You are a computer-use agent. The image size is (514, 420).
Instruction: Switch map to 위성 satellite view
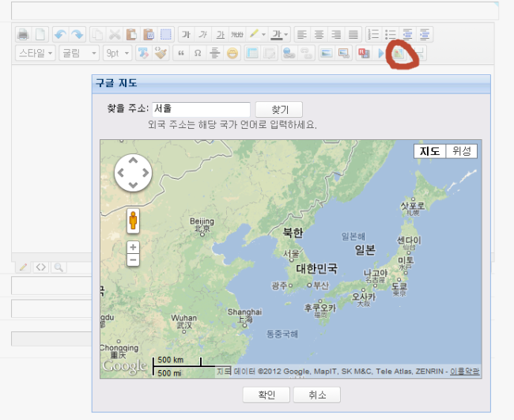(x=461, y=151)
